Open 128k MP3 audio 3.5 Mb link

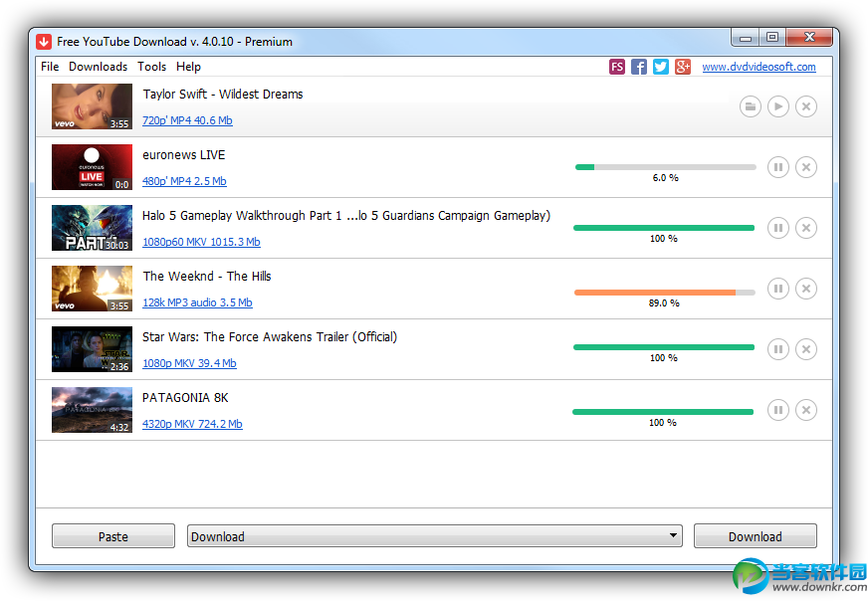(x=198, y=302)
